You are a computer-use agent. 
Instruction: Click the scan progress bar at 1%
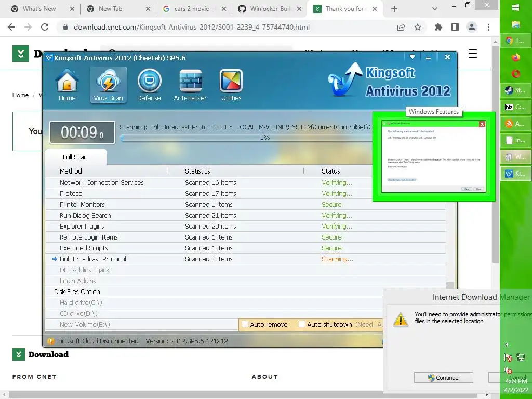coord(246,137)
